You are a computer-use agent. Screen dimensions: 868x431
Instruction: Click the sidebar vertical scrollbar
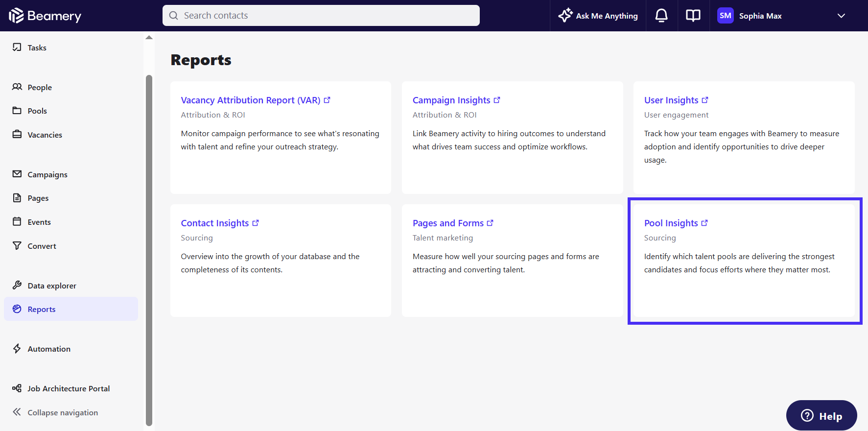(149, 250)
